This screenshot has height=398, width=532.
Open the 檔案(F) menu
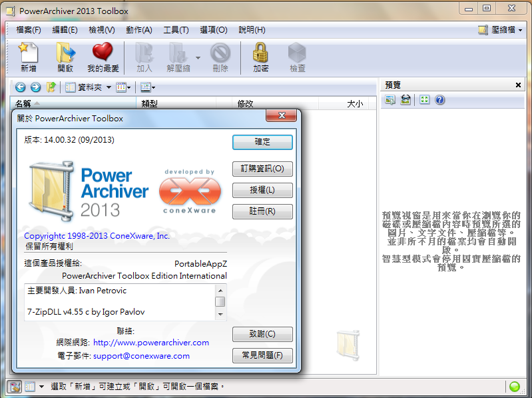click(29, 30)
